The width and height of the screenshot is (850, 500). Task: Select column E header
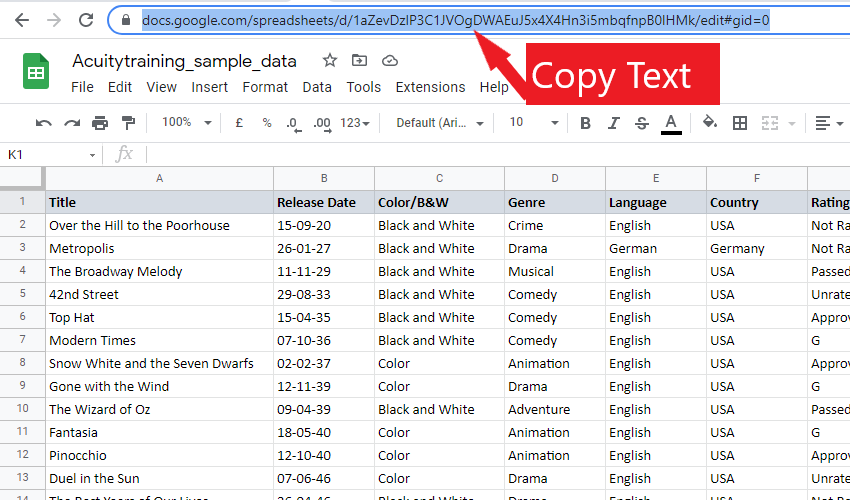tap(656, 178)
